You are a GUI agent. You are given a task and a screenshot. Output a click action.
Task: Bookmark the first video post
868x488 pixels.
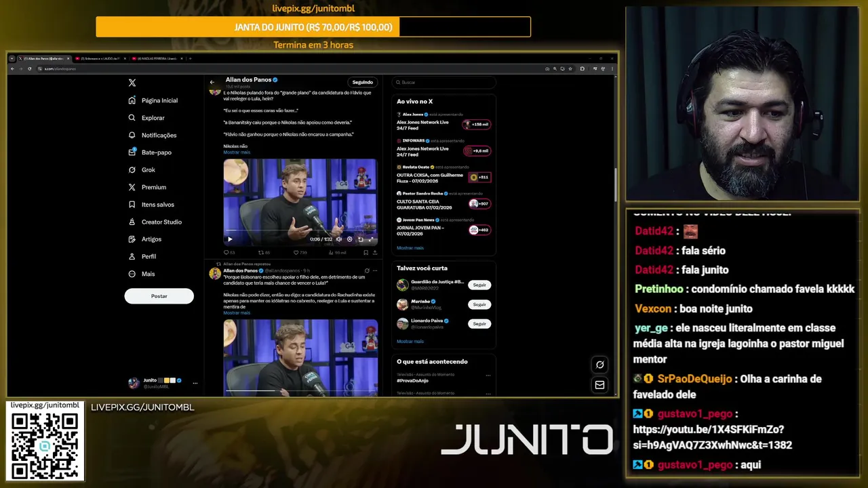(x=366, y=253)
